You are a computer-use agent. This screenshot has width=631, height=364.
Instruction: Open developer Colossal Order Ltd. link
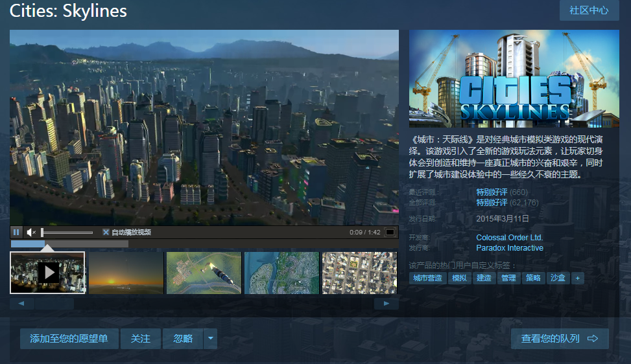point(510,238)
